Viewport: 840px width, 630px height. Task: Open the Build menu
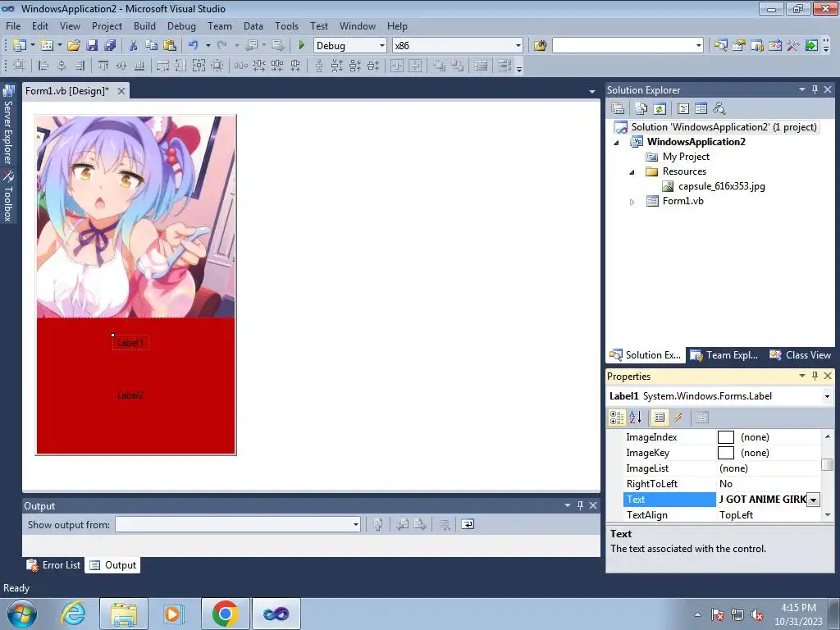point(144,25)
